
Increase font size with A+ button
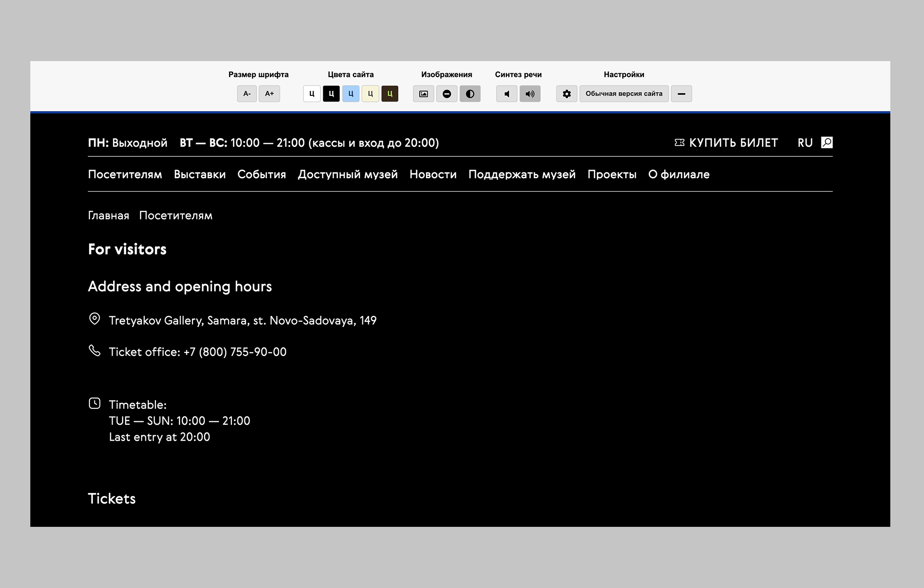pos(269,94)
